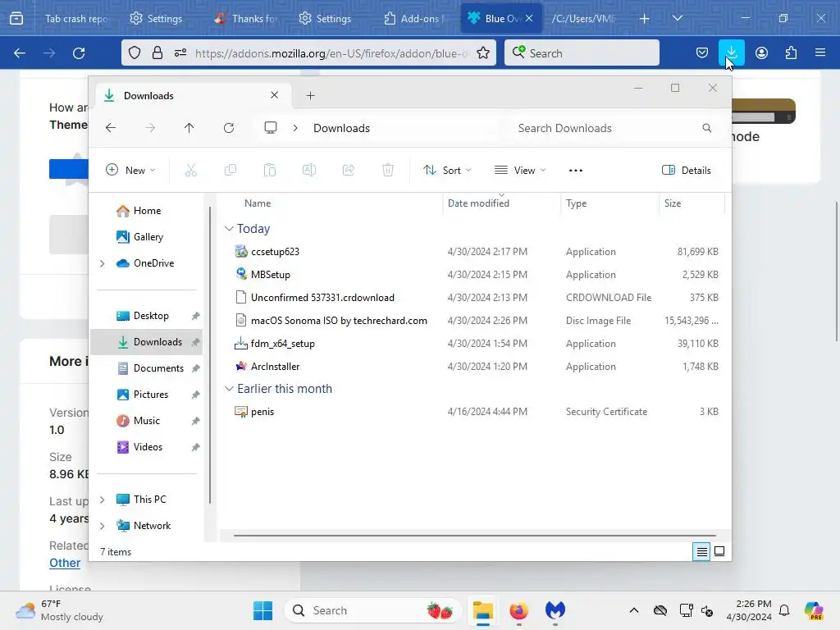Click the address bar chevron before Downloads
Screen dimensions: 840x630
click(295, 128)
